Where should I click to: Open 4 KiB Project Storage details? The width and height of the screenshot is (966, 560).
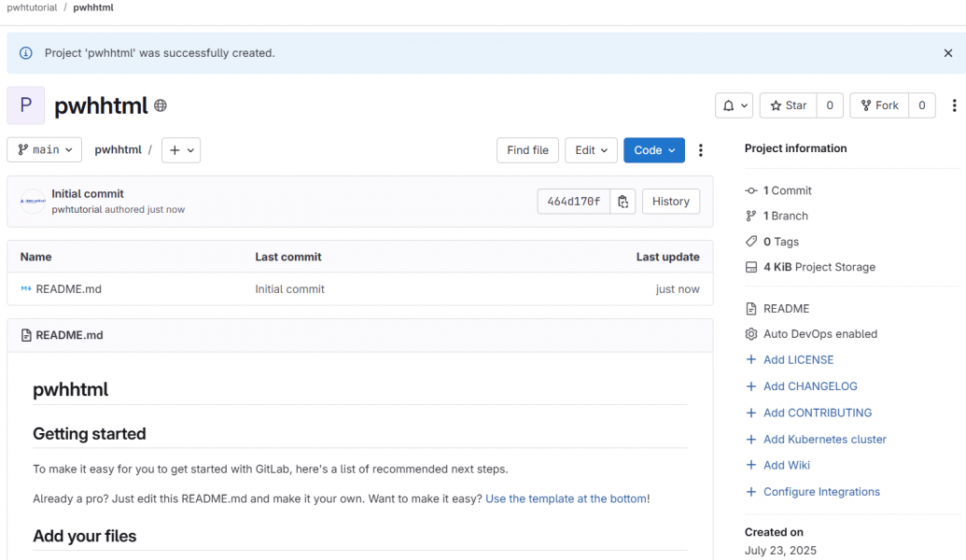click(819, 267)
